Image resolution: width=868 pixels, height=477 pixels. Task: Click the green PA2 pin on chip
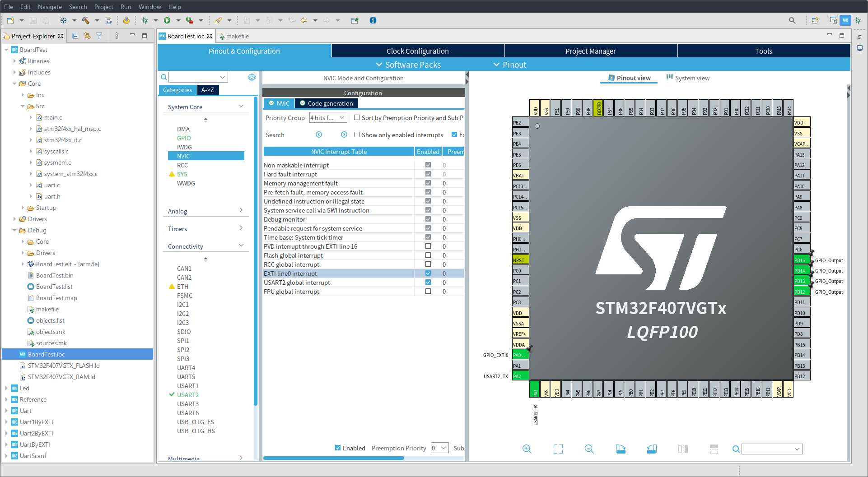520,376
